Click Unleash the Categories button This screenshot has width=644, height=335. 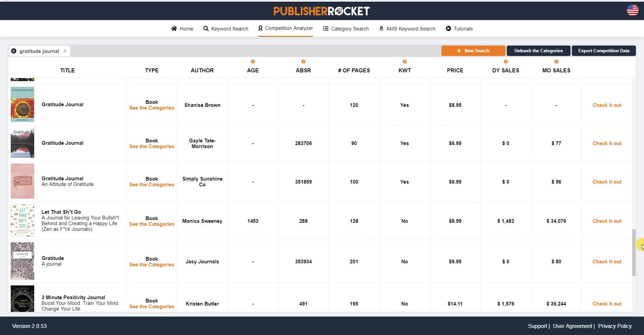538,51
